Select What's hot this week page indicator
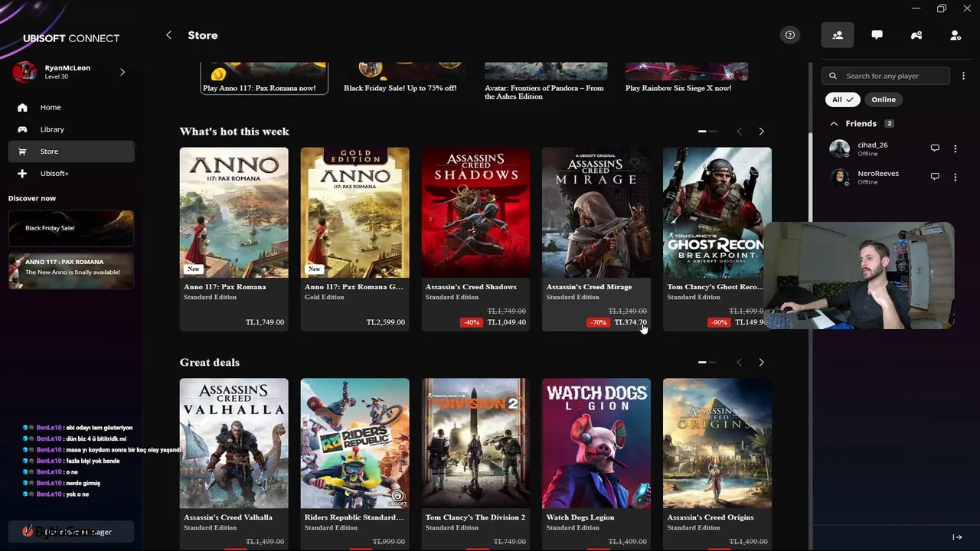This screenshot has height=551, width=980. (x=707, y=132)
